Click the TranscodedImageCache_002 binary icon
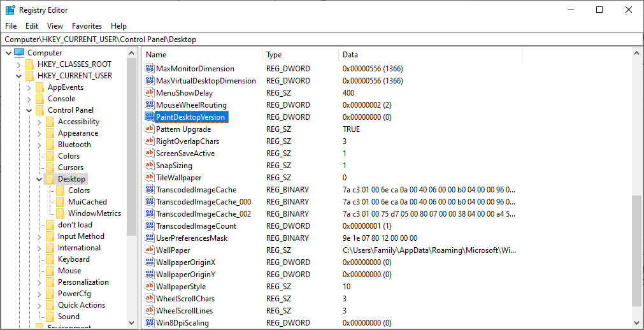The width and height of the screenshot is (644, 330). [x=150, y=214]
